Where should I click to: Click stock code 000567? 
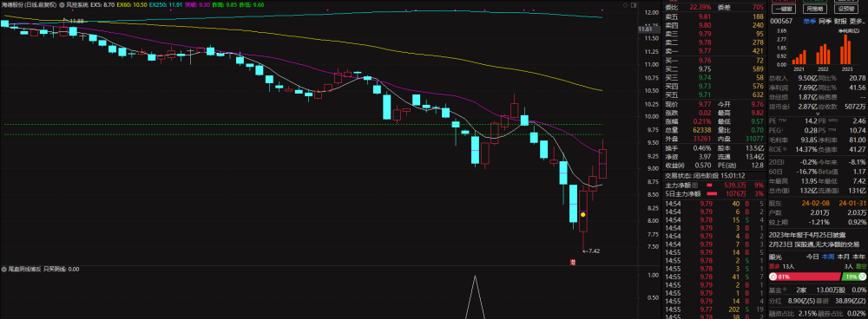click(782, 21)
